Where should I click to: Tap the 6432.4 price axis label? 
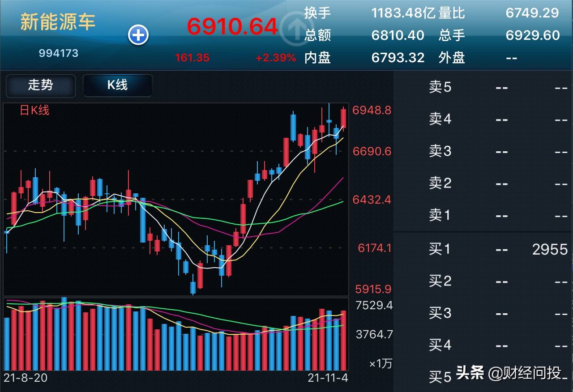[372, 200]
